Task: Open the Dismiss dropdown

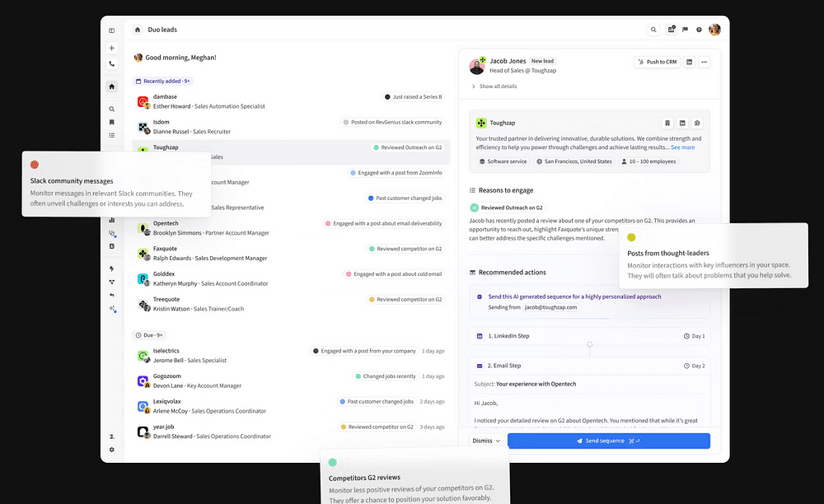Action: pyautogui.click(x=486, y=441)
